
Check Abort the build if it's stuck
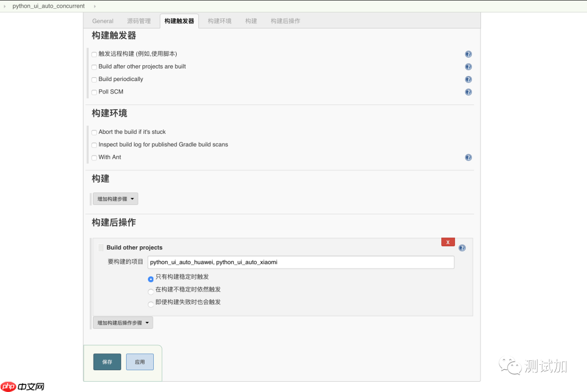(93, 132)
